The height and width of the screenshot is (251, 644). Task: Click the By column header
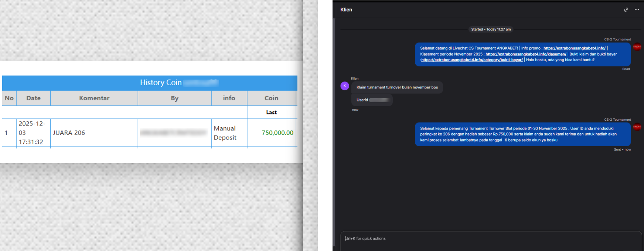tap(174, 98)
